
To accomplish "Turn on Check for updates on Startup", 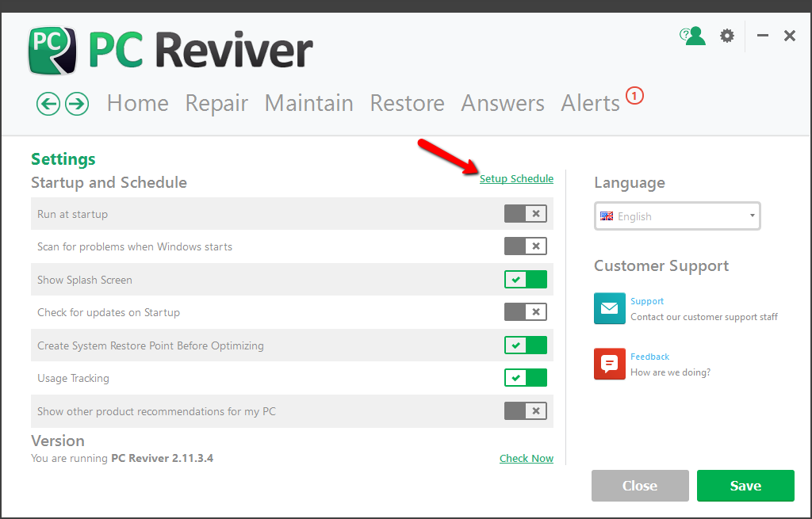I will 526,312.
